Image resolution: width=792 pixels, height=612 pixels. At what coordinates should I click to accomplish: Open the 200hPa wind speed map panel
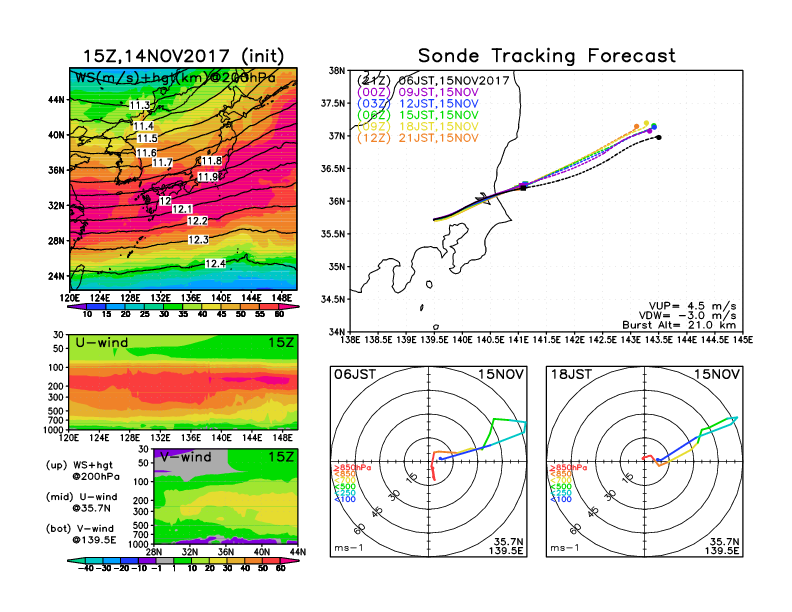pyautogui.click(x=183, y=179)
